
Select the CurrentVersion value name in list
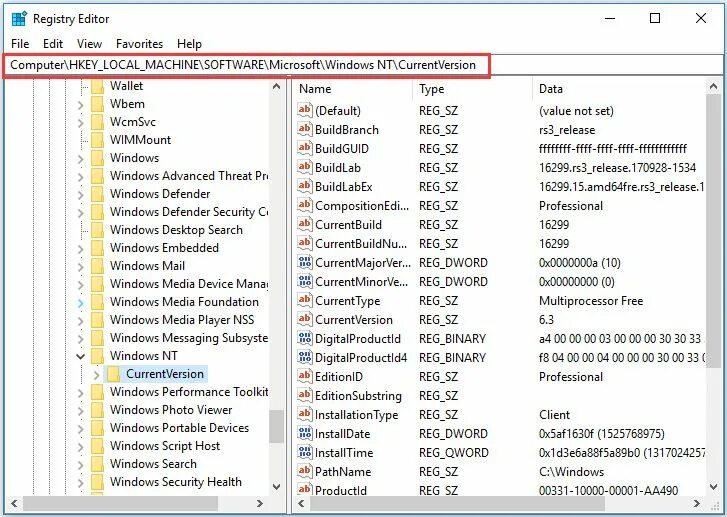[x=354, y=319]
